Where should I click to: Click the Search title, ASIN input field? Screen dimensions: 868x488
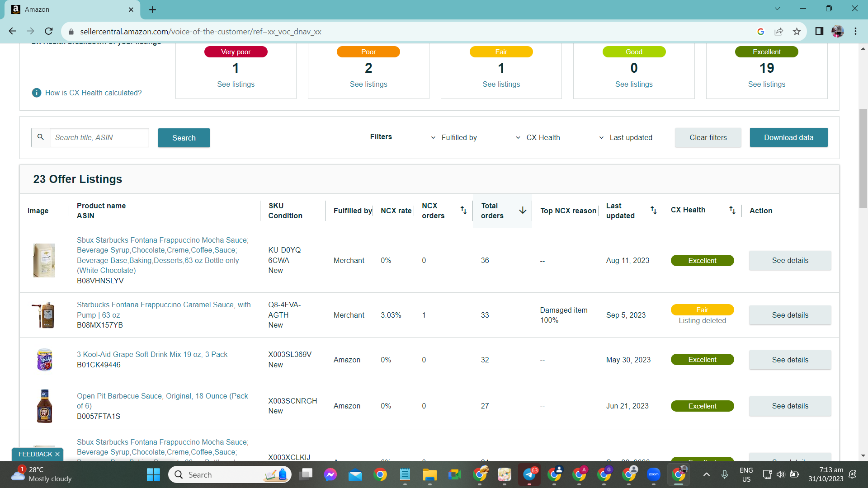pos(99,137)
